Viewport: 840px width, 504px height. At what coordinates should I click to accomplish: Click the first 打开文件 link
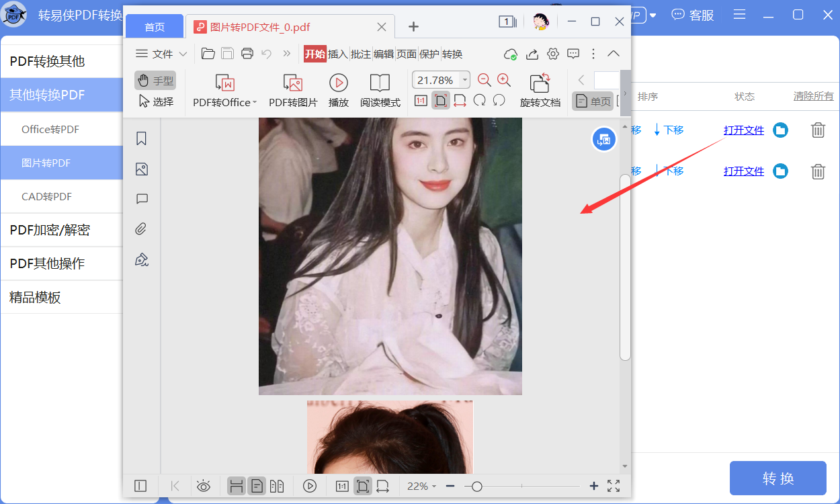(x=744, y=130)
